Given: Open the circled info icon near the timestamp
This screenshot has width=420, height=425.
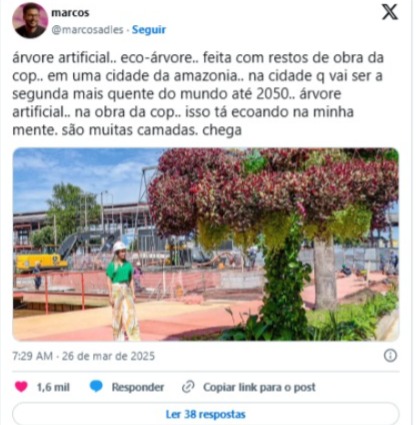Looking at the screenshot, I should pyautogui.click(x=390, y=356).
